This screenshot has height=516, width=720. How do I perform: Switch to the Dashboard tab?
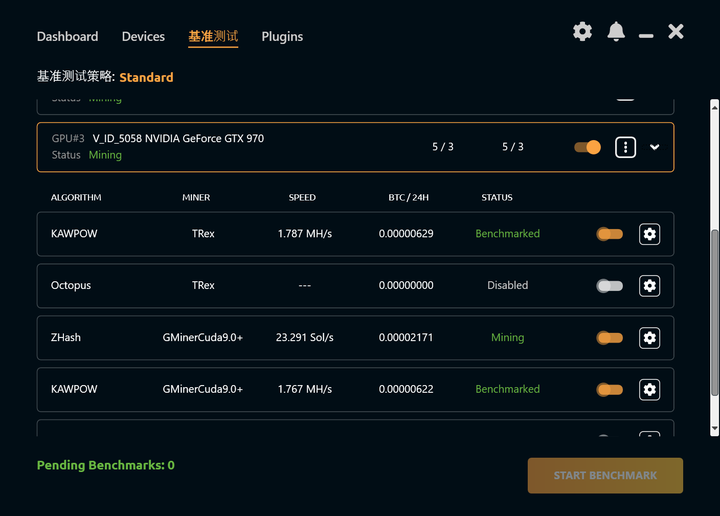click(68, 37)
